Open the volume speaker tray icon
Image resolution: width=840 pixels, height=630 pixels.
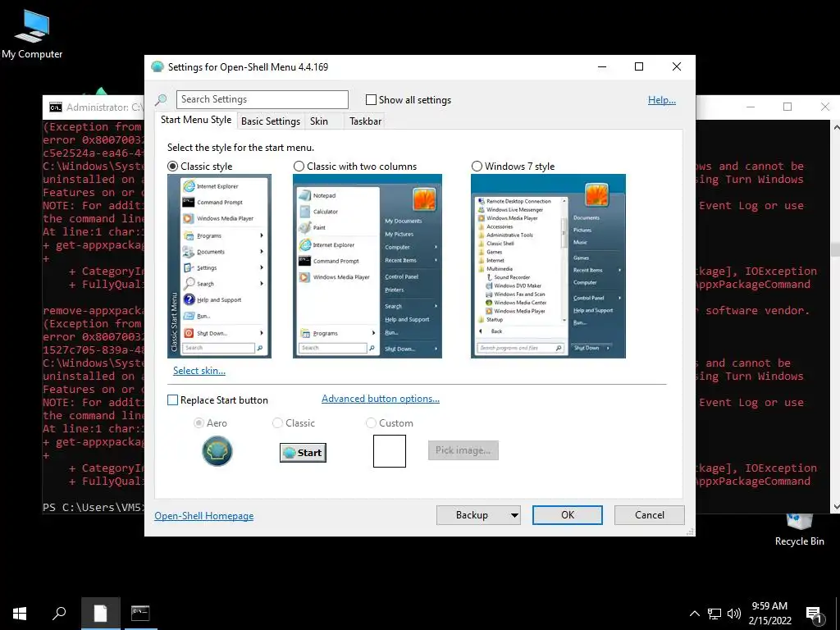(734, 614)
